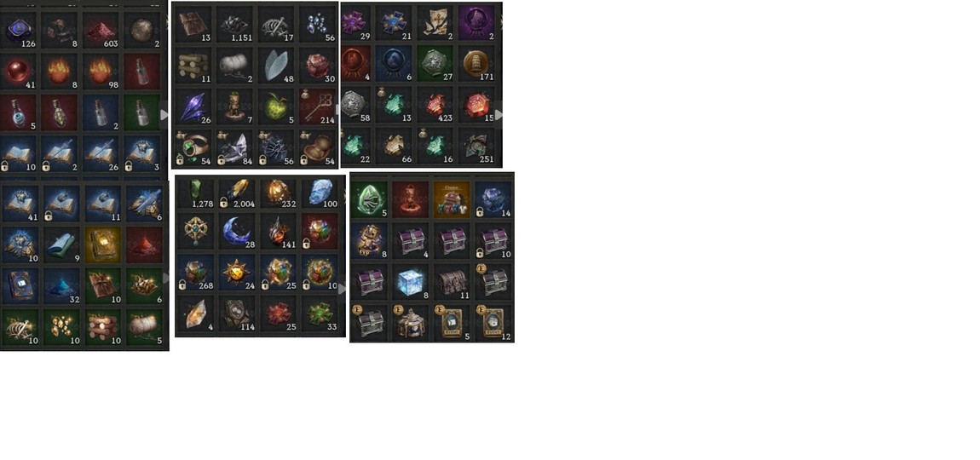Click the glowing blue cube with 8
This screenshot has width=980, height=460.
coord(411,282)
